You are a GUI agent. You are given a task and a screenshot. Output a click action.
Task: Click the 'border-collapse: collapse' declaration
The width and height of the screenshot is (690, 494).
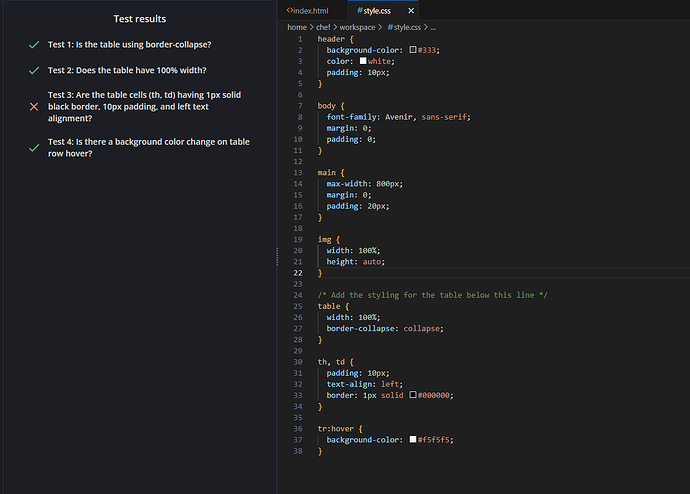coord(385,328)
